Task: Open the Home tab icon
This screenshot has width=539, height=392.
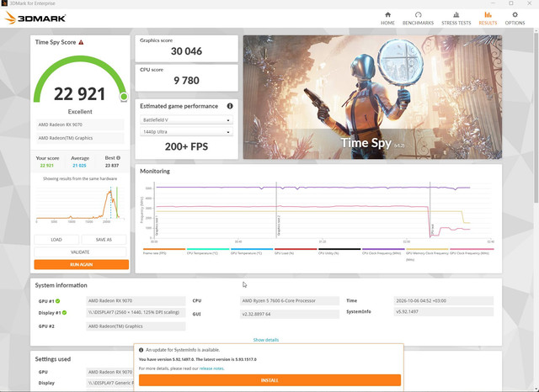Action: (x=387, y=15)
